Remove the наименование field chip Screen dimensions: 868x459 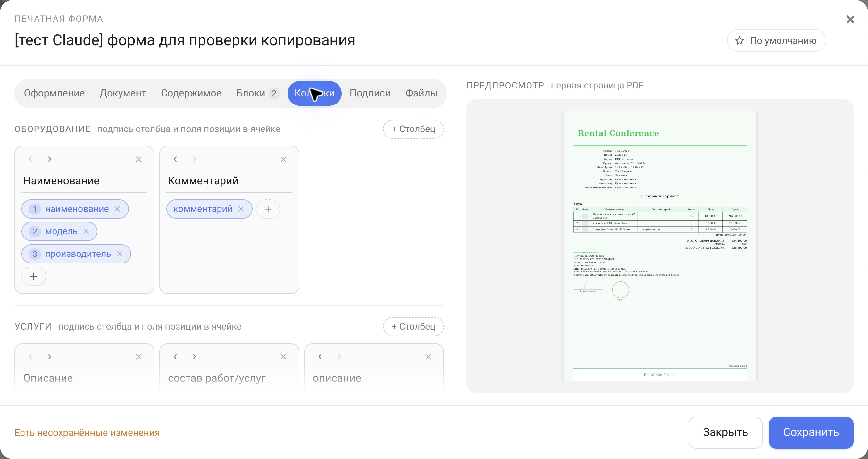117,209
